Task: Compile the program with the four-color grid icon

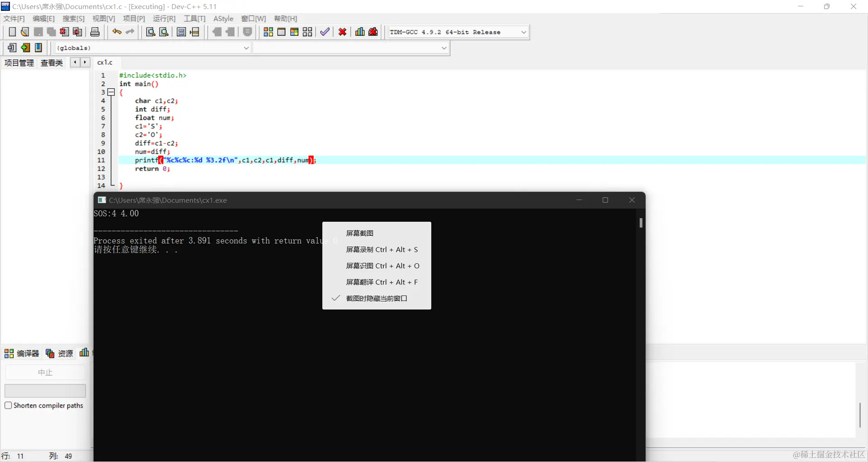Action: tap(268, 32)
